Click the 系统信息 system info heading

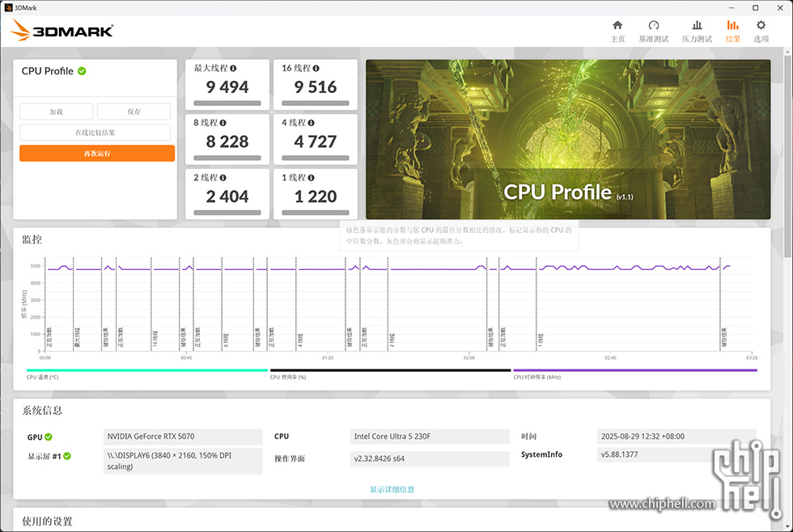42,410
